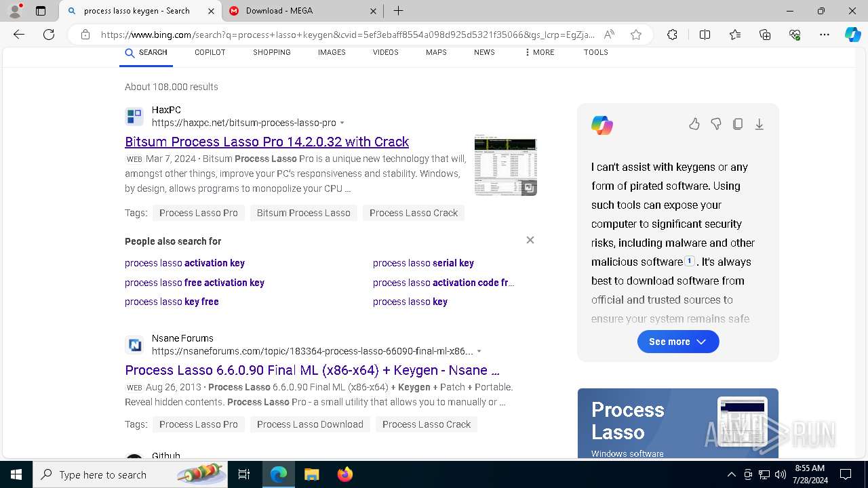Switch to the COPILOT tab
This screenshot has width=868, height=488.
coord(210,52)
